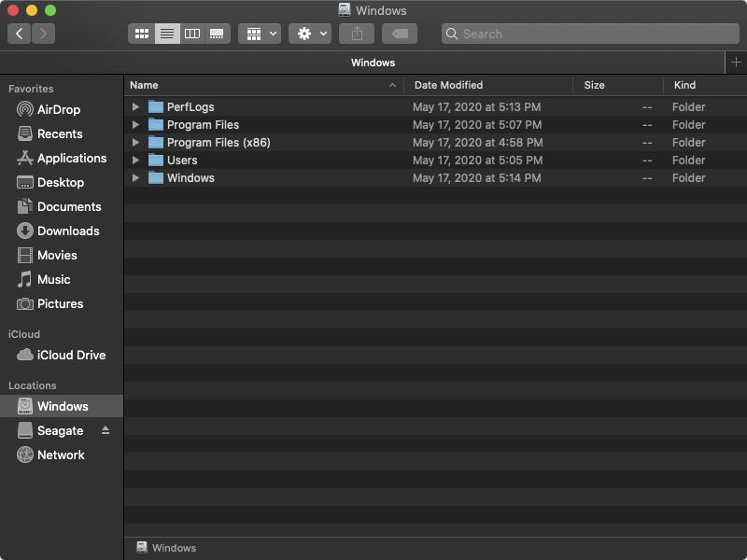The image size is (747, 560).
Task: Click the 'Users' row name
Action: pos(182,161)
